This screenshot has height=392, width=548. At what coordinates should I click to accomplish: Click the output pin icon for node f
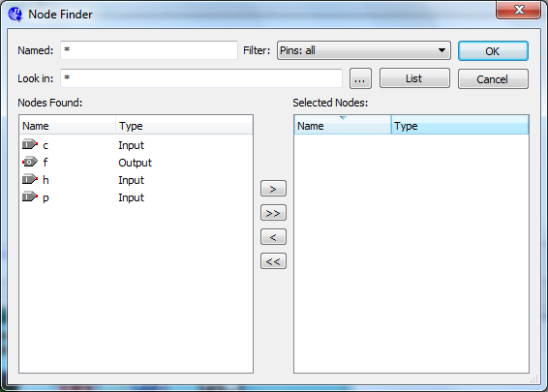[30, 162]
